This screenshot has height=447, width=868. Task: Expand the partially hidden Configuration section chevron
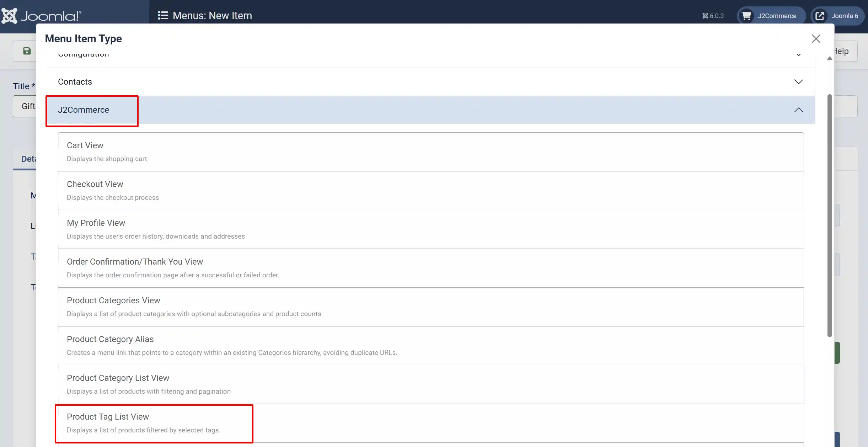tap(798, 55)
